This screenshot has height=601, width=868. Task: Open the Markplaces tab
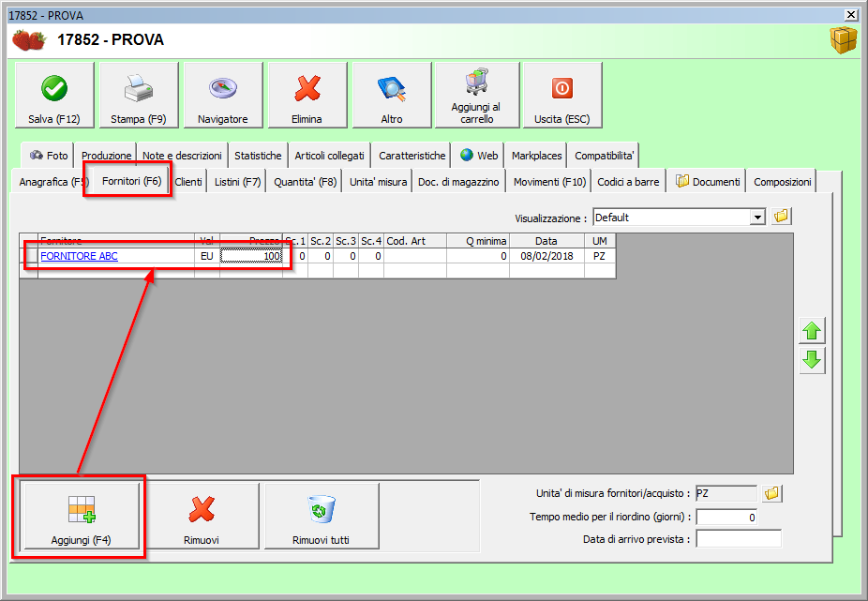pyautogui.click(x=536, y=156)
